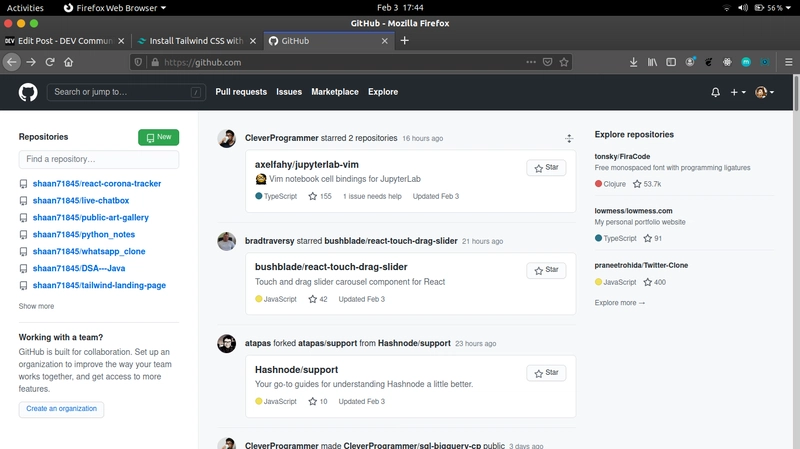Image resolution: width=800 pixels, height=449 pixels.
Task: Open tonsky/FiraCode in Explore repositories
Action: pyautogui.click(x=622, y=157)
